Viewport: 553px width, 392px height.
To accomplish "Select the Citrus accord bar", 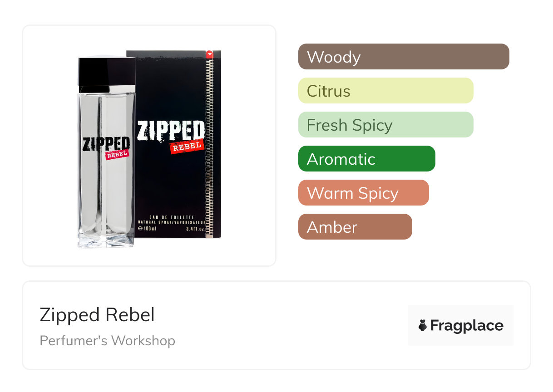I will 385,91.
